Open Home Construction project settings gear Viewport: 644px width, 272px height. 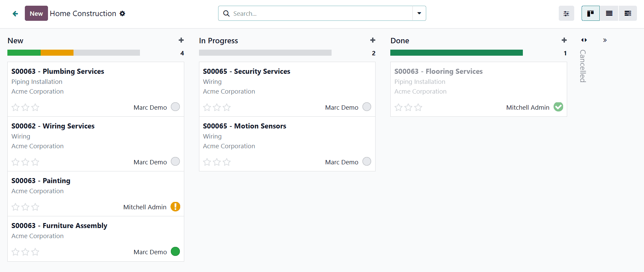tap(122, 13)
